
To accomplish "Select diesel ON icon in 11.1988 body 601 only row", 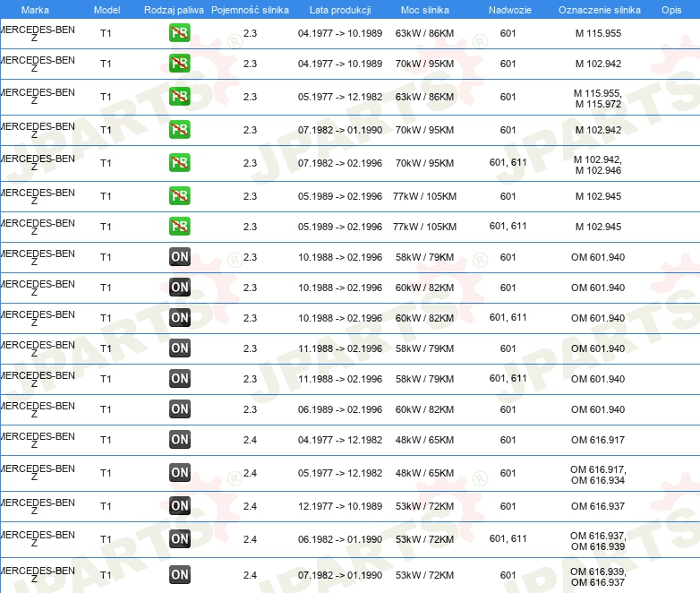I will (179, 348).
